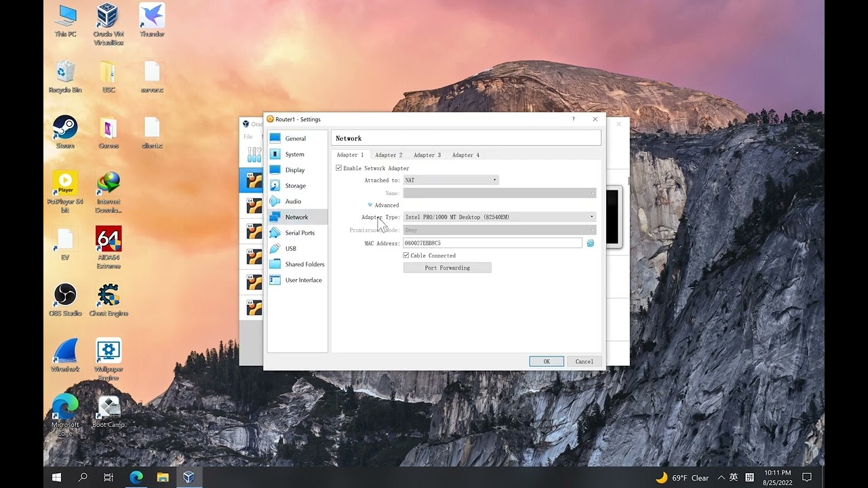Click the Steam desktop icon
This screenshot has height=488, width=868.
(x=65, y=131)
